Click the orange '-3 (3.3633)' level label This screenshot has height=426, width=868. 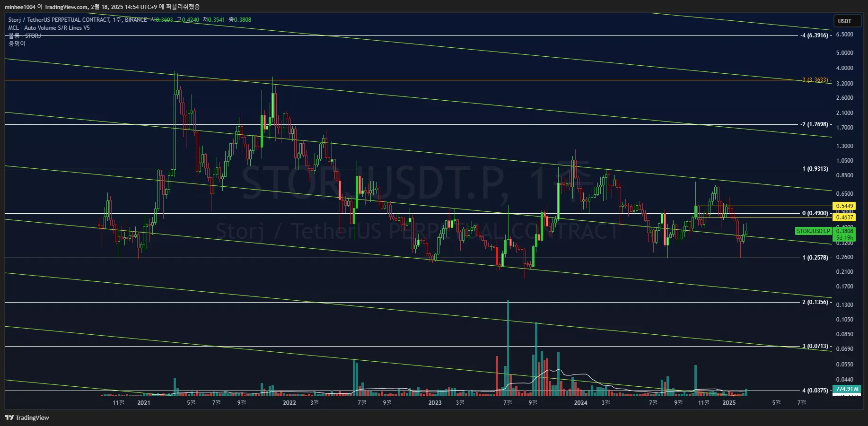(x=815, y=80)
